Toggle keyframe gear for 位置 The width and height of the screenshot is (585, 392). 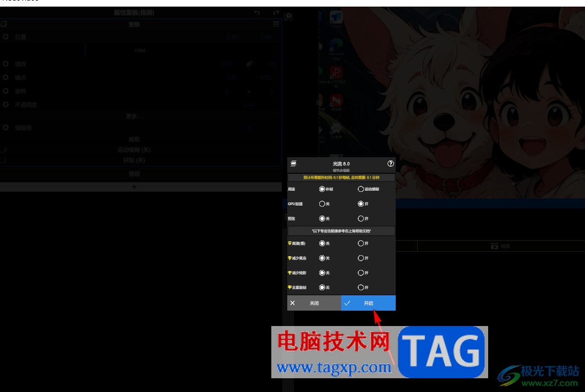pos(6,37)
